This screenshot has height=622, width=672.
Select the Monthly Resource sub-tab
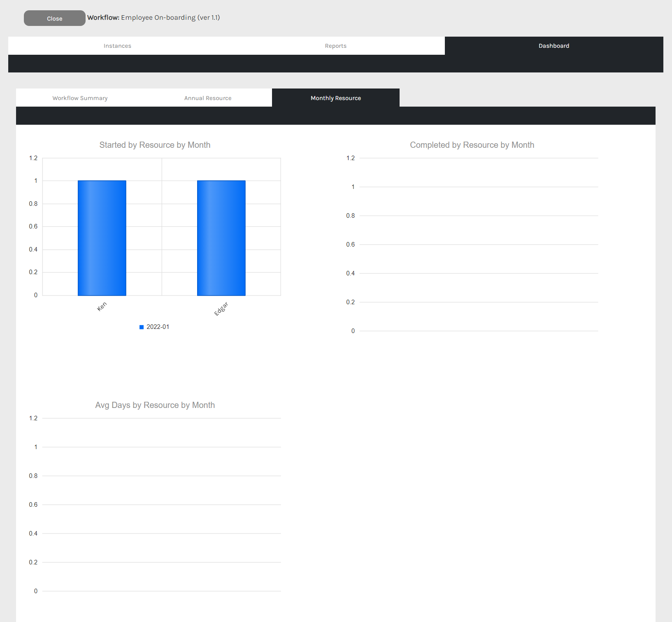335,98
